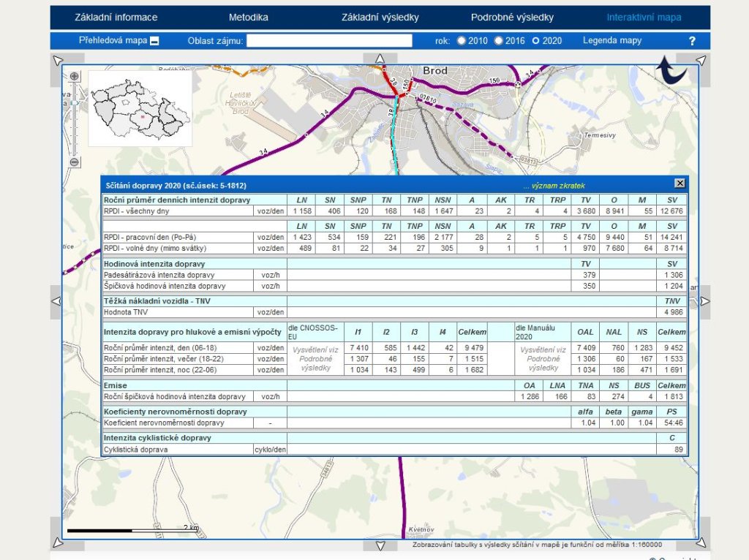Click the Oblast zájmu input field
The width and height of the screenshot is (749, 560).
click(329, 41)
